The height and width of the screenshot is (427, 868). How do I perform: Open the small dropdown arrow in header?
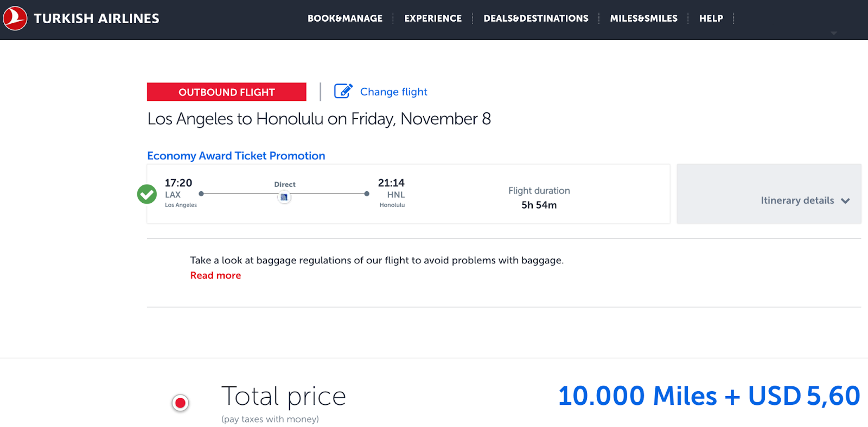834,33
